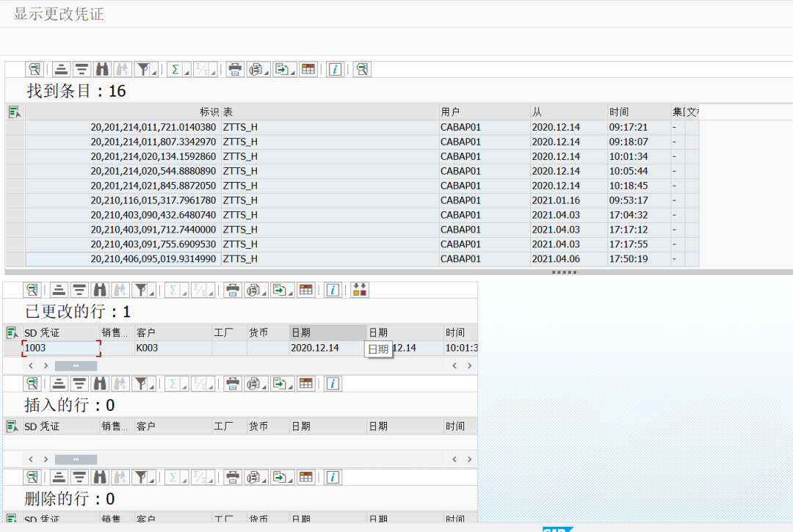Sort ascending in 找到条目 list toolbar
Image resolution: width=793 pixels, height=532 pixels.
pyautogui.click(x=61, y=69)
